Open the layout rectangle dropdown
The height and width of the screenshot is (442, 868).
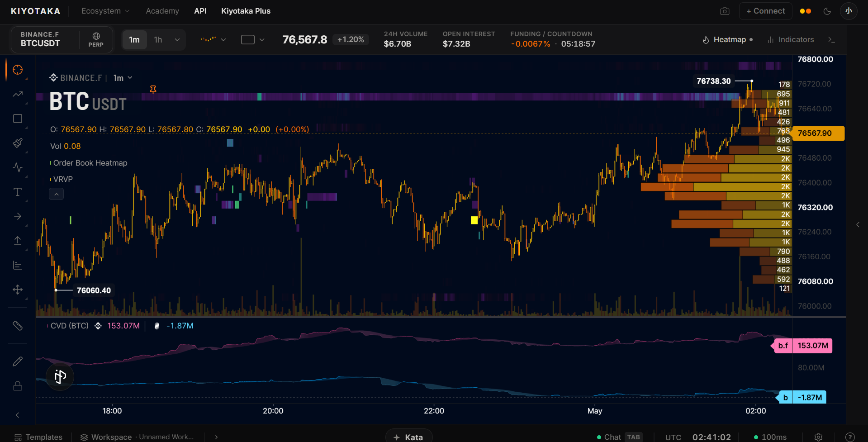[x=252, y=40]
